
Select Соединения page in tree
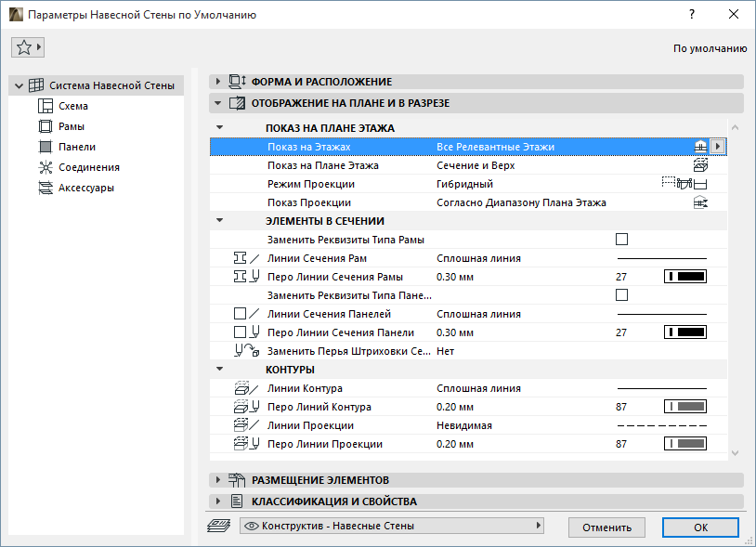[x=89, y=167]
